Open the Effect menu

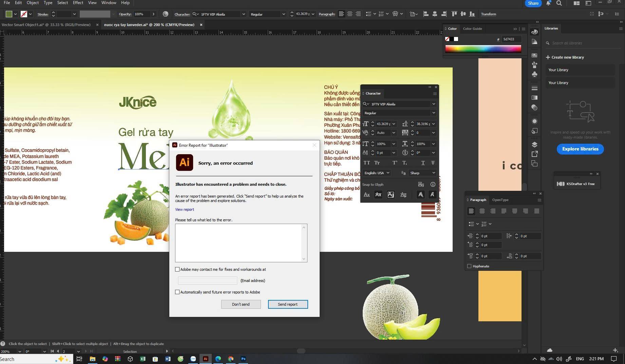click(78, 3)
